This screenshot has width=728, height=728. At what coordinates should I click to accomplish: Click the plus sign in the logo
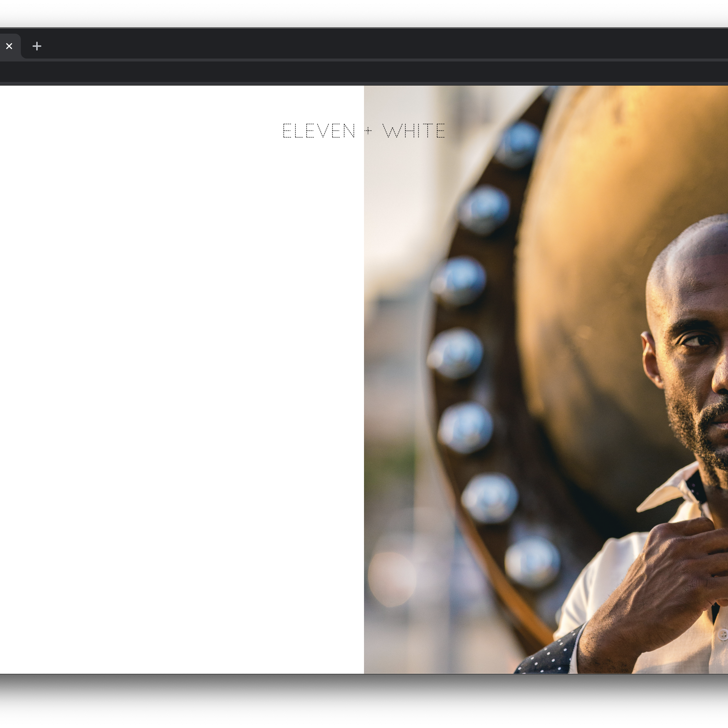(x=368, y=131)
